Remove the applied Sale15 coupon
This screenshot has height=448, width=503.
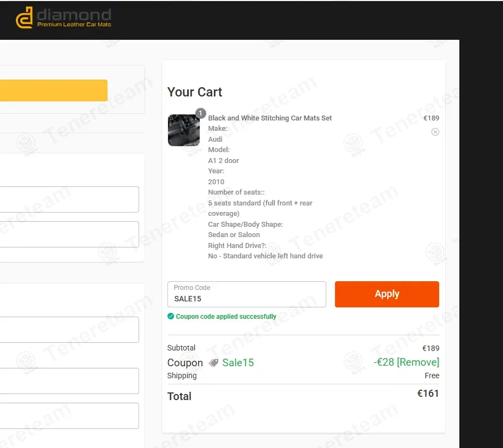pos(418,362)
